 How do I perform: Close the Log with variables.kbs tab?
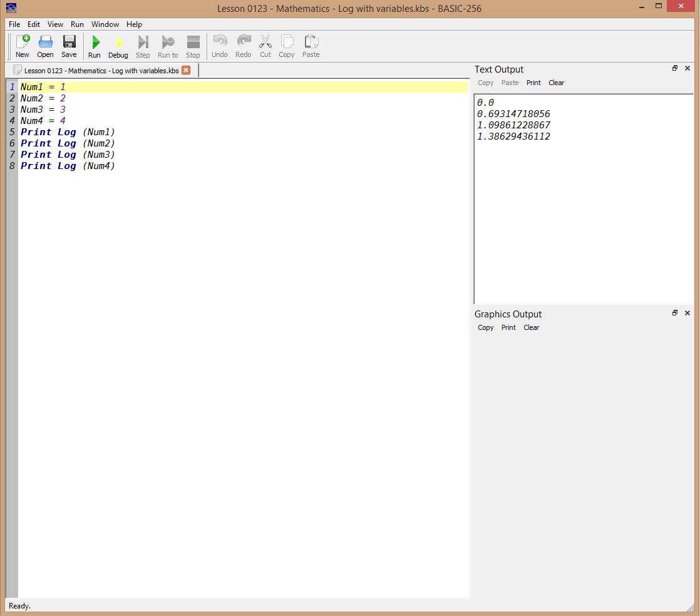coord(186,70)
